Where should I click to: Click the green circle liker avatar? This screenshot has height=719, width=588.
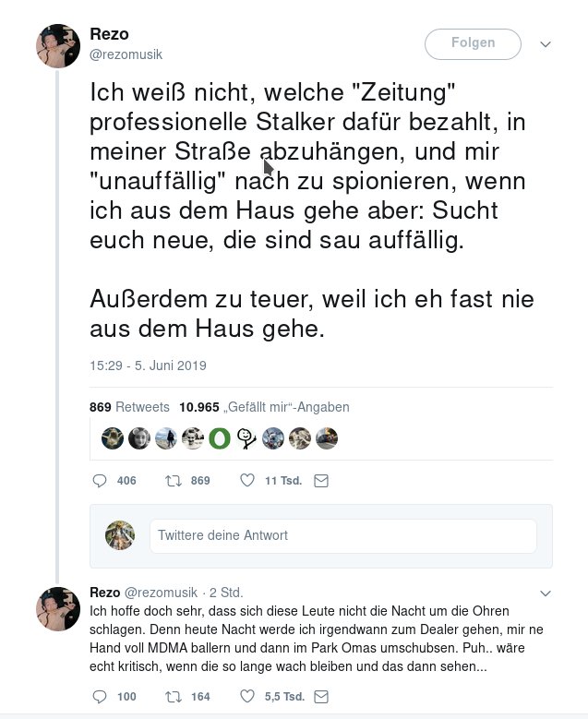(219, 438)
